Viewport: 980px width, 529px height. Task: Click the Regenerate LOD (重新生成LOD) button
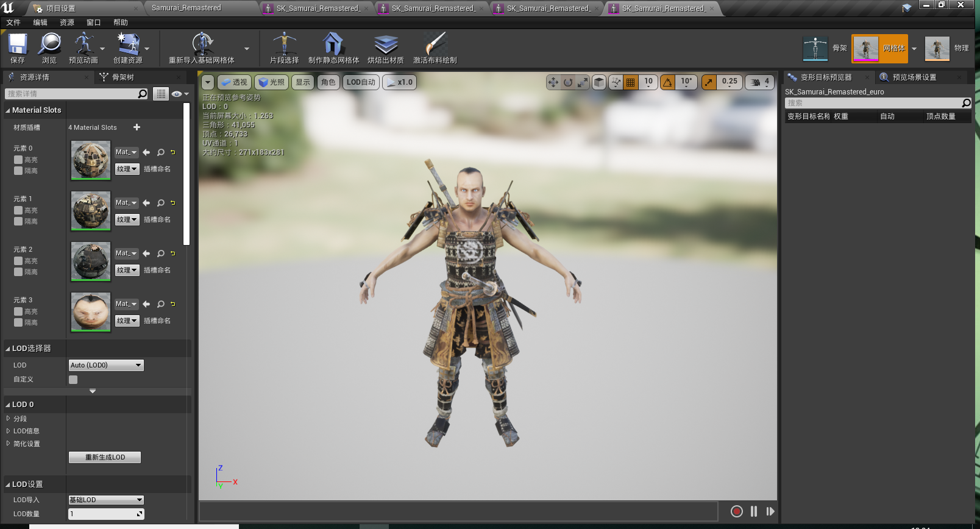pyautogui.click(x=105, y=457)
